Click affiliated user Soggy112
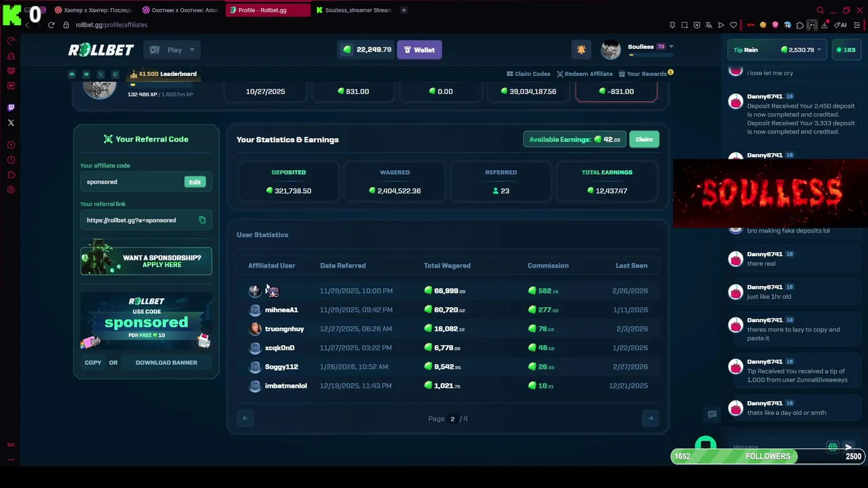 [x=281, y=367]
